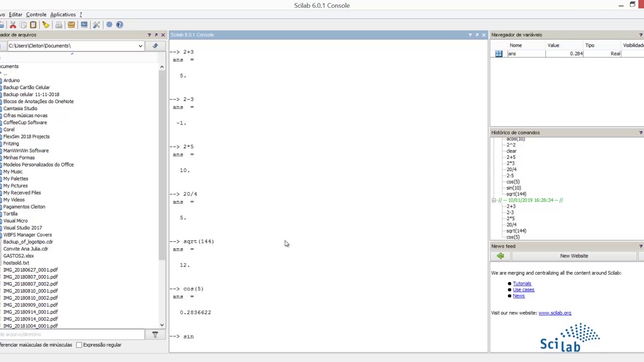The image size is (644, 362).
Task: Select the GASTOS2.xlsx file
Action: pyautogui.click(x=19, y=256)
